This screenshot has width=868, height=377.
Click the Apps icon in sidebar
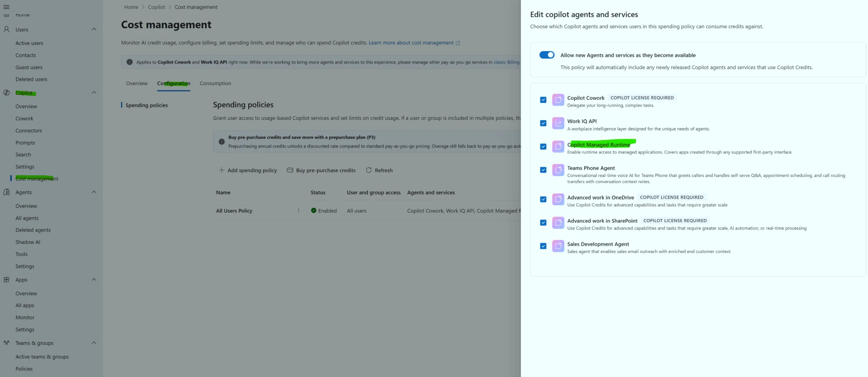(7, 280)
